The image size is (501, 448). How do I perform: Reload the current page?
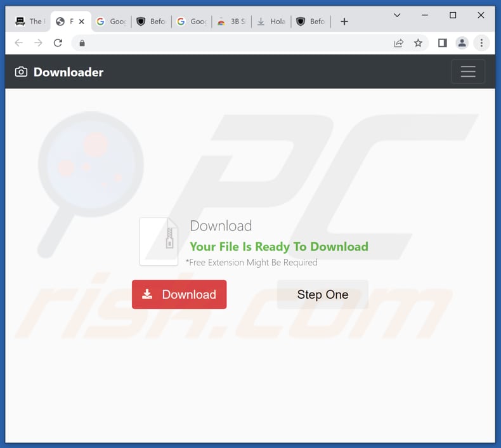[x=58, y=43]
